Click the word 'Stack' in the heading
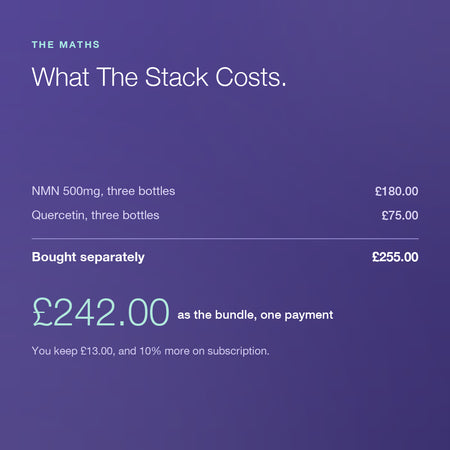450x450 pixels. 176,77
